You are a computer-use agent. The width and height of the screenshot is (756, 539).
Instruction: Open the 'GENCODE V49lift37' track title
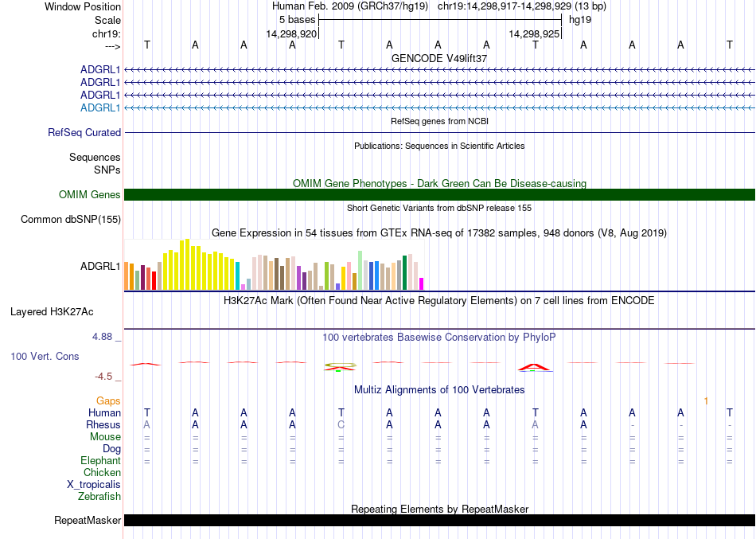(439, 58)
